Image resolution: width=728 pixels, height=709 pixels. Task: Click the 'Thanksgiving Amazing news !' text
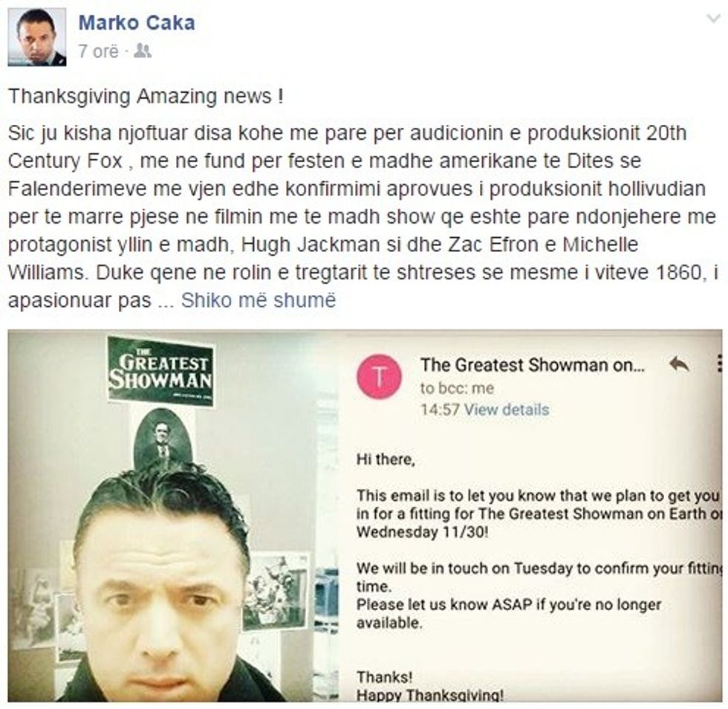point(146,96)
